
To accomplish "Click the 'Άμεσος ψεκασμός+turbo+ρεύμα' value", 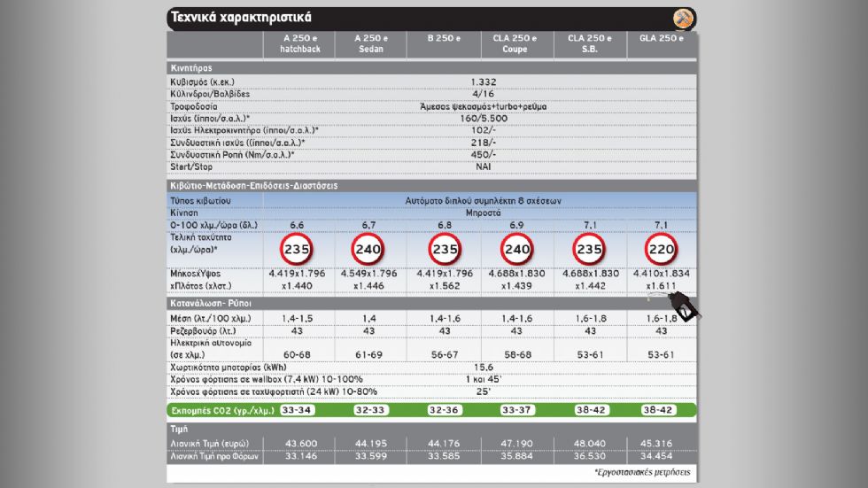I will point(484,106).
